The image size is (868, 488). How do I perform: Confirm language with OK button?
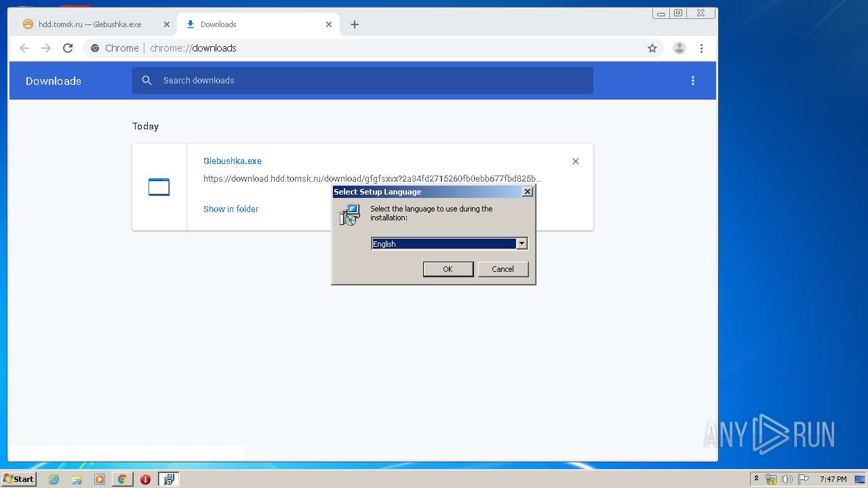(448, 269)
